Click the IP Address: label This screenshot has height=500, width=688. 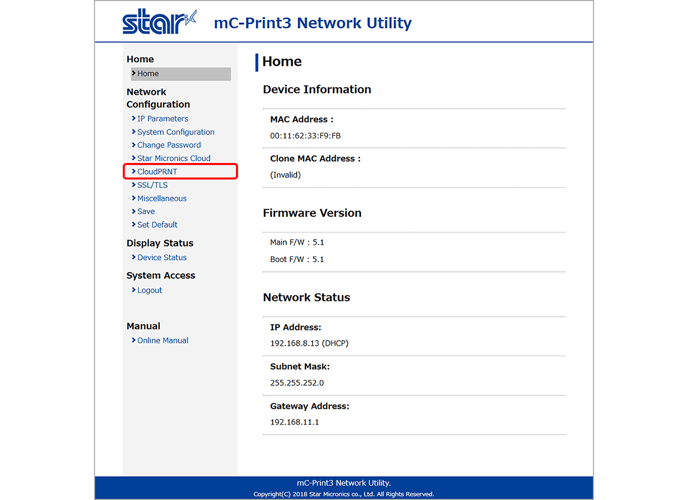tap(295, 327)
